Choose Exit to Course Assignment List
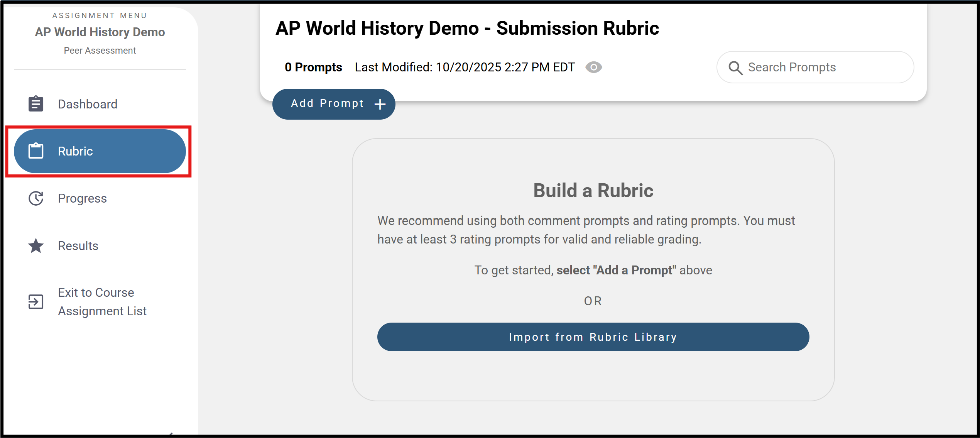 pyautogui.click(x=100, y=302)
